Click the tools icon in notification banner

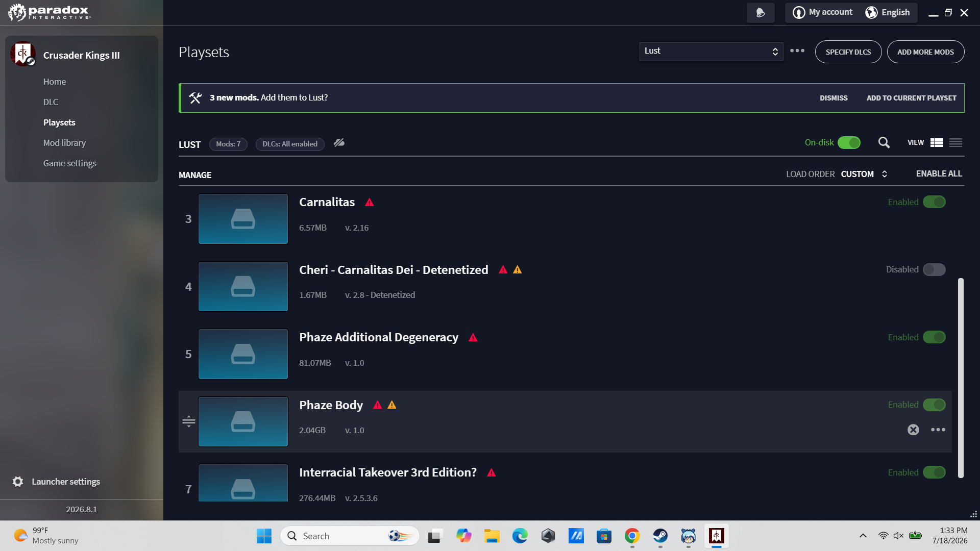click(195, 97)
